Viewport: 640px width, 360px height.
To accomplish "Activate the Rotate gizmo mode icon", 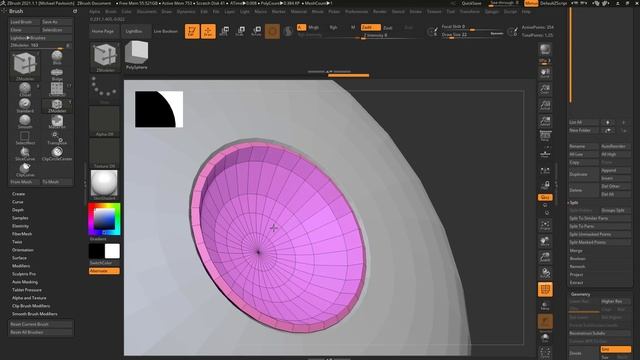I will pos(256,31).
